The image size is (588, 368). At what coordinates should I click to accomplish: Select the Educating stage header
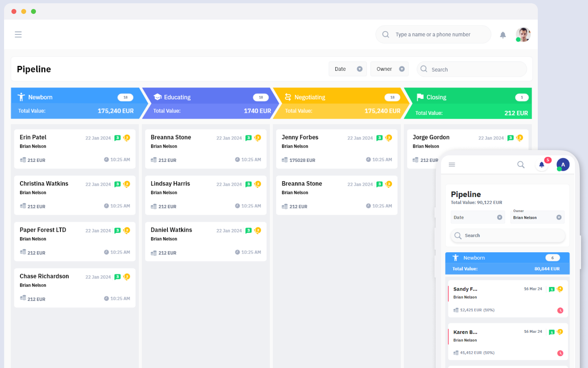point(210,103)
